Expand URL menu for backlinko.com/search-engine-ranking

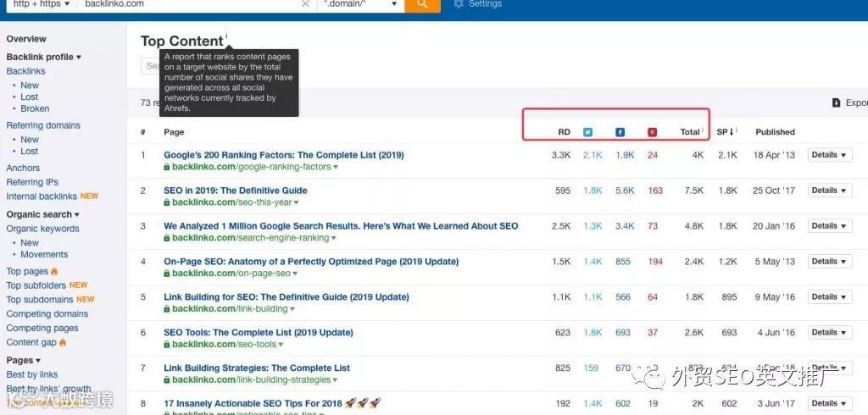pyautogui.click(x=334, y=239)
